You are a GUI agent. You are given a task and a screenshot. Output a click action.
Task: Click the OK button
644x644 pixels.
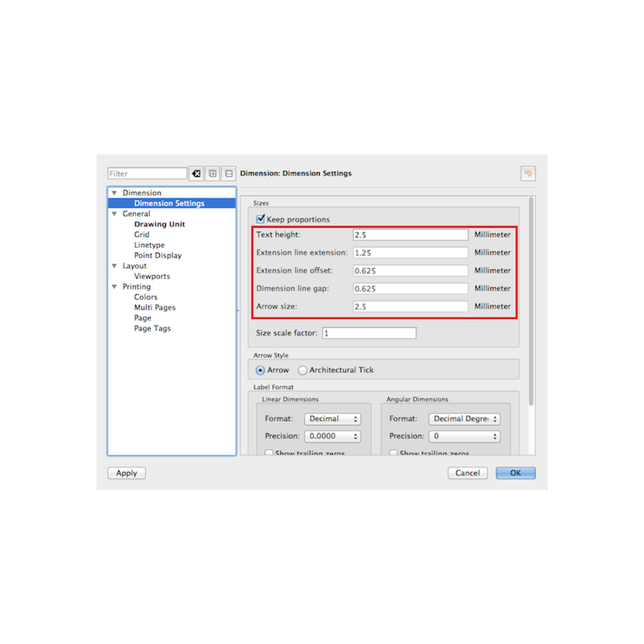pyautogui.click(x=515, y=473)
